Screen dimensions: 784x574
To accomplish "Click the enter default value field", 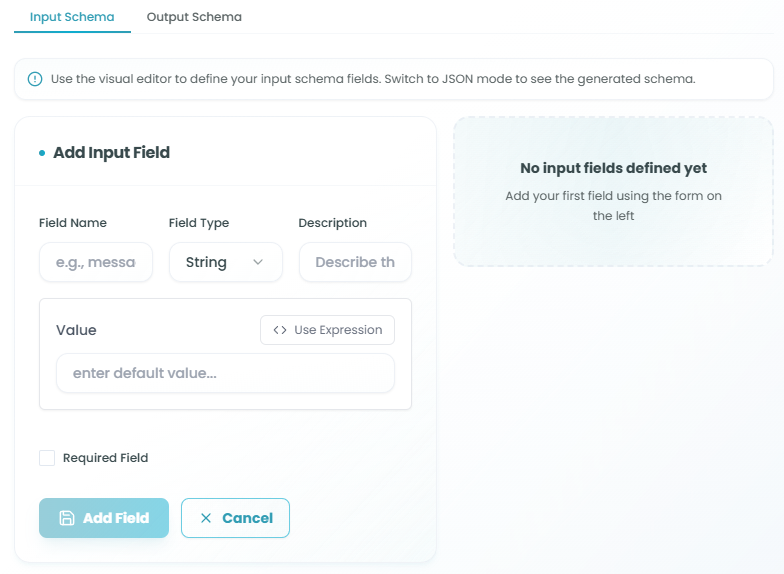I will 225,373.
